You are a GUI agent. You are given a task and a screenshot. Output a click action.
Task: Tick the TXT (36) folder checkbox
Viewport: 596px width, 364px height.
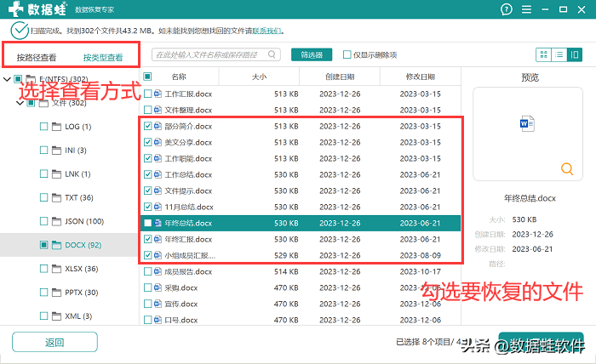[44, 197]
